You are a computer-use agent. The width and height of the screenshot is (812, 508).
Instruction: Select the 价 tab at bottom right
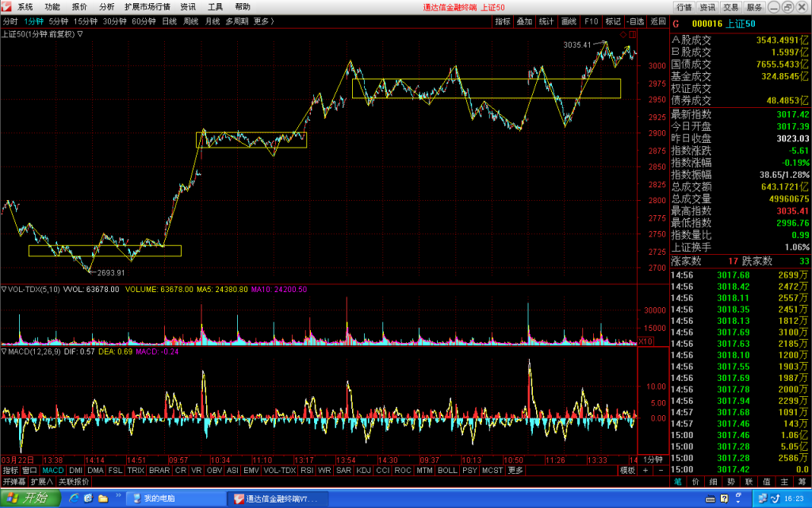coord(695,482)
